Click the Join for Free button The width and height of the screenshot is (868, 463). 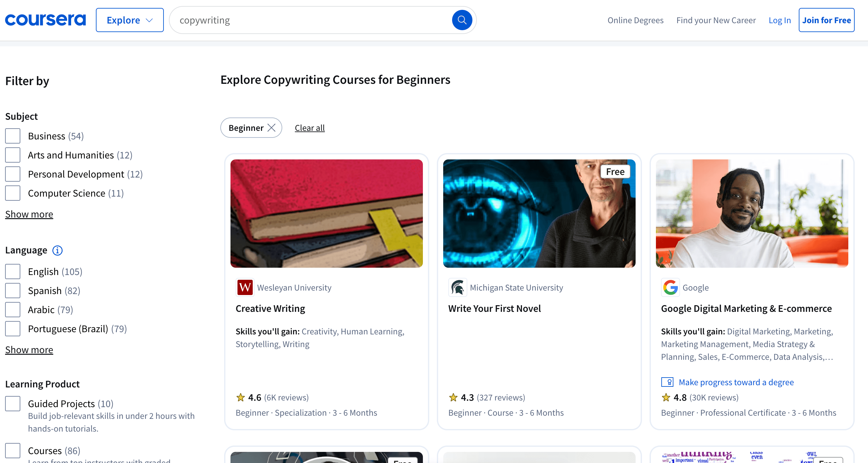[x=826, y=20]
